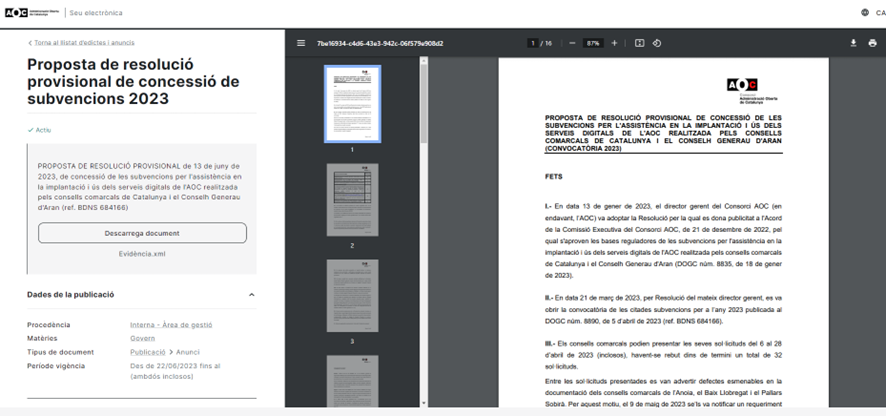Click the zoom out minus icon
Screen dimensions: 886x416
(x=572, y=43)
